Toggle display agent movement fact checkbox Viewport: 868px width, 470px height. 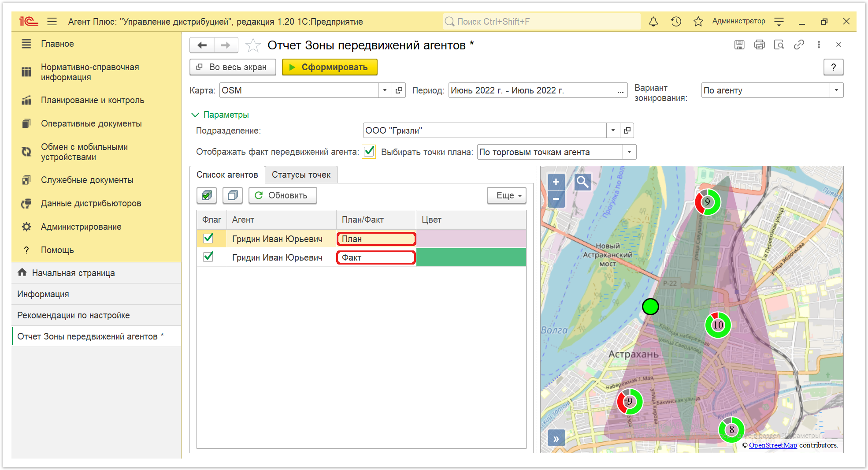pos(369,152)
